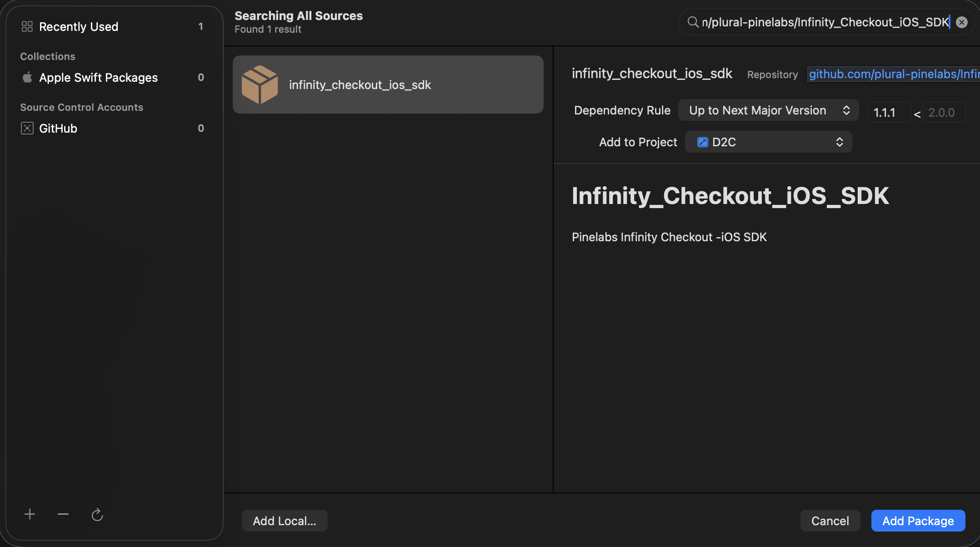The width and height of the screenshot is (980, 547).
Task: Open the Dependency Rule dropdown
Action: (768, 110)
